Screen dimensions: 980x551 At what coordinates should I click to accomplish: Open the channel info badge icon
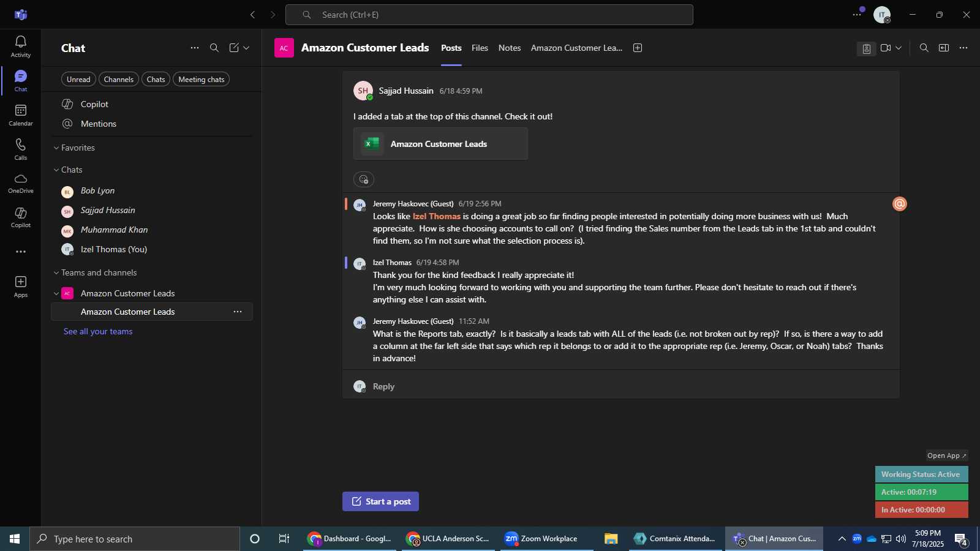[x=866, y=48]
